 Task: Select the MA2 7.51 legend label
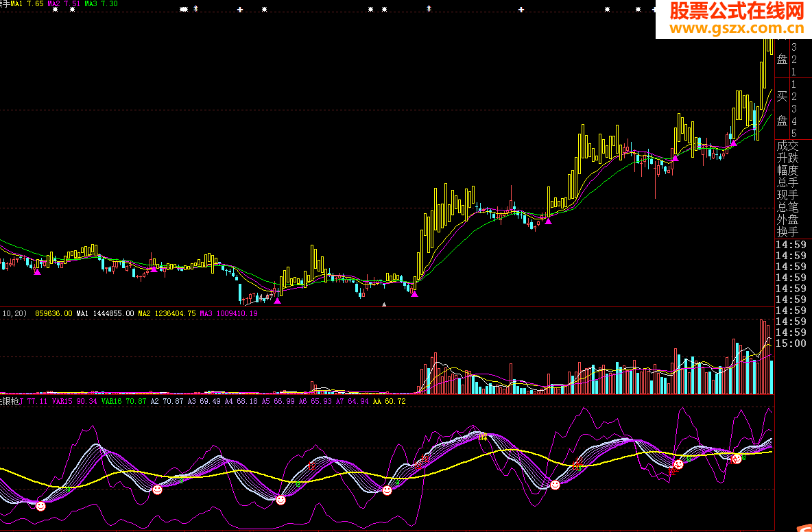coord(64,3)
